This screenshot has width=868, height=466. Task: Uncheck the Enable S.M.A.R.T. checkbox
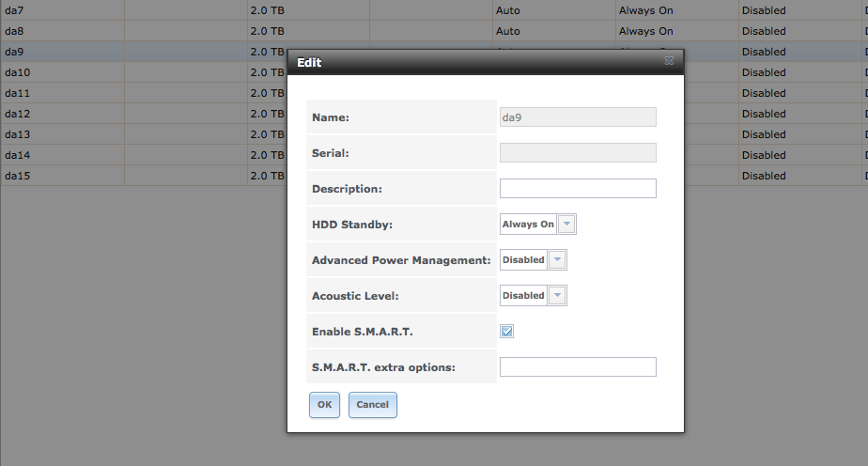[506, 331]
